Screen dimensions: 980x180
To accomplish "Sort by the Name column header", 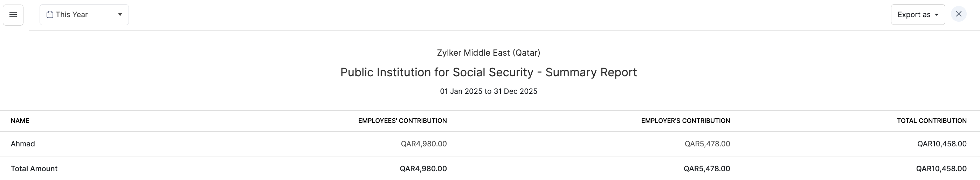I will pos(20,120).
